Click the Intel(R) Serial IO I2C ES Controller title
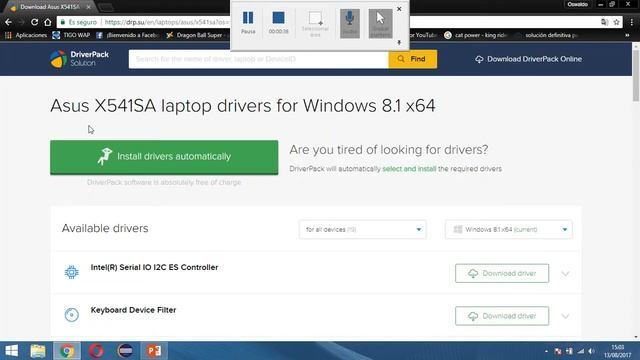 [x=154, y=267]
